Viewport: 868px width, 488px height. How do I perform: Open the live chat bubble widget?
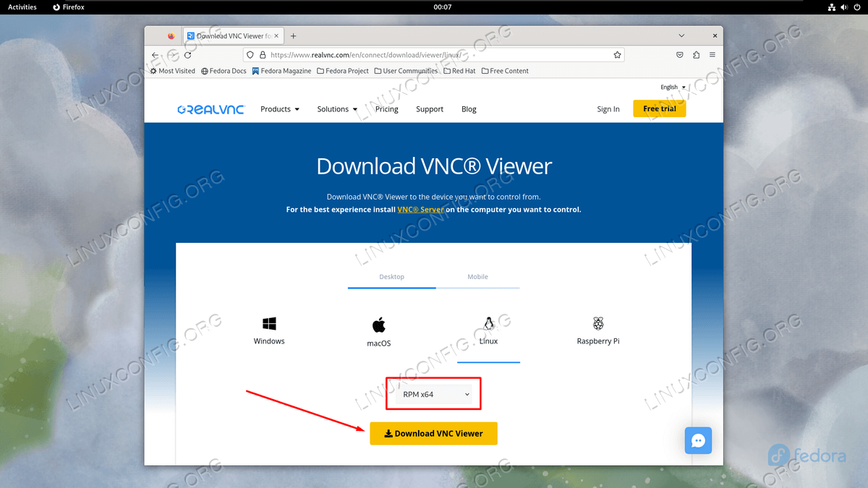[699, 440]
